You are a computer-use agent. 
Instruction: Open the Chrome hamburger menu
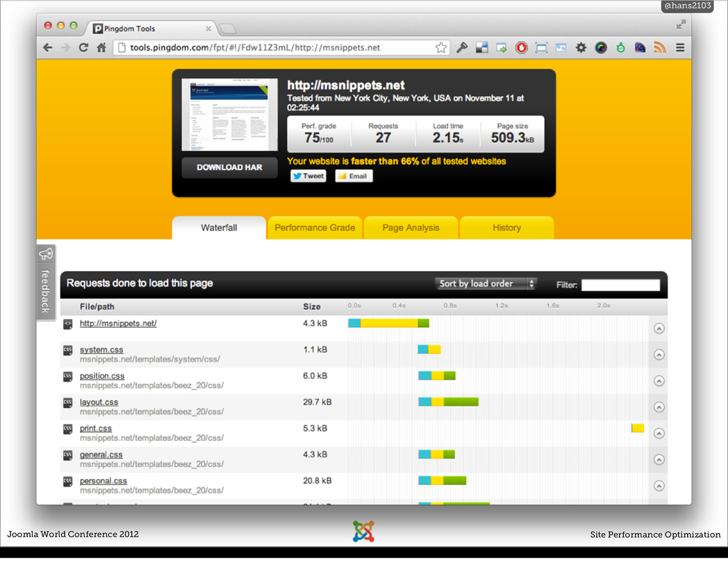click(680, 47)
